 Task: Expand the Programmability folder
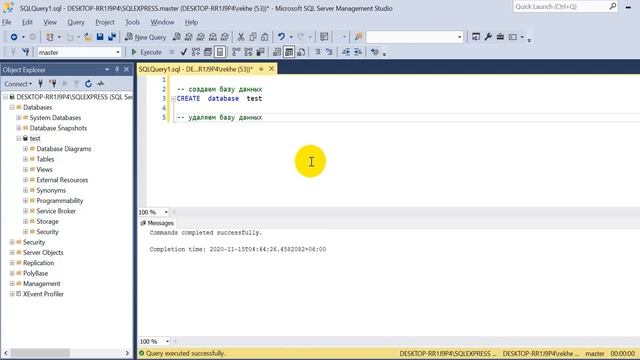25,201
